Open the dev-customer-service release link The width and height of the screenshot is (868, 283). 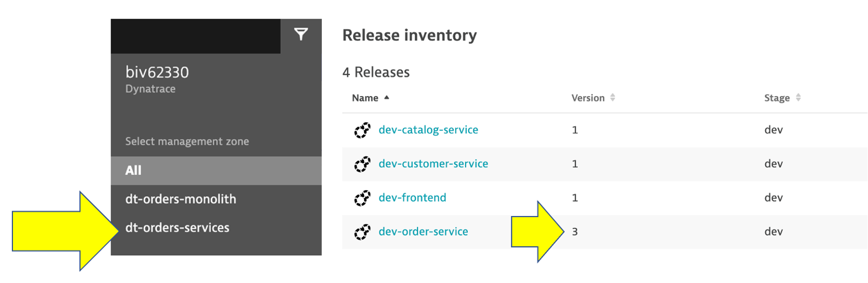pos(433,164)
